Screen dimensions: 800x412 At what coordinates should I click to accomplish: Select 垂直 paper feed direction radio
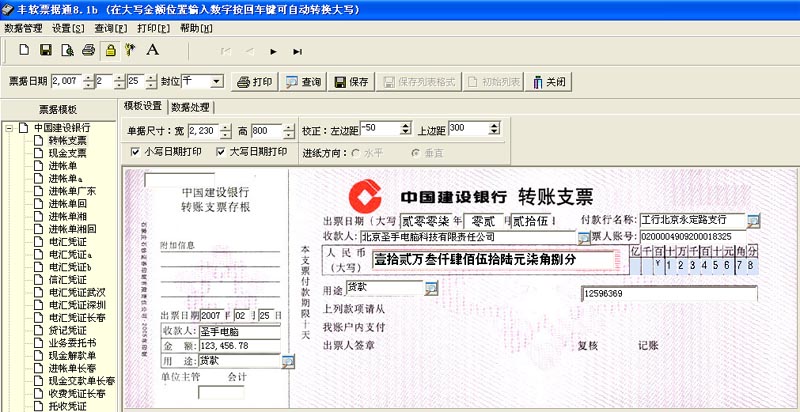click(x=416, y=152)
